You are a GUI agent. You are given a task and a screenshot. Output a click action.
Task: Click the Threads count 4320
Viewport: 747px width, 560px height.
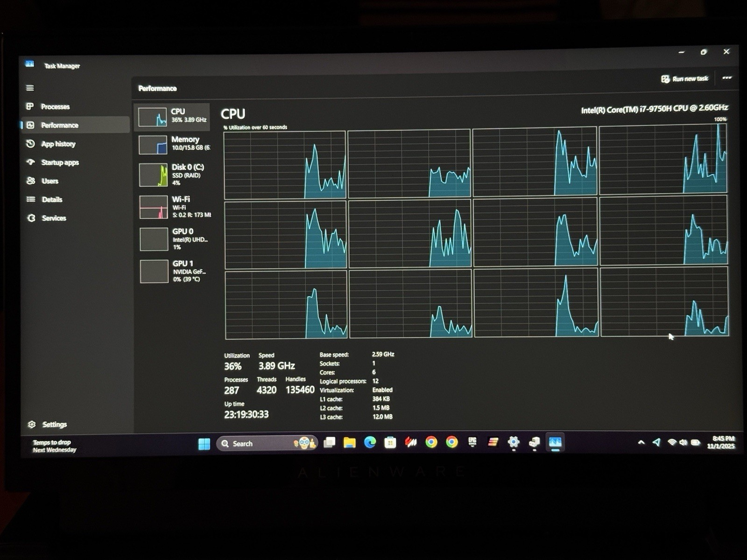tap(267, 390)
